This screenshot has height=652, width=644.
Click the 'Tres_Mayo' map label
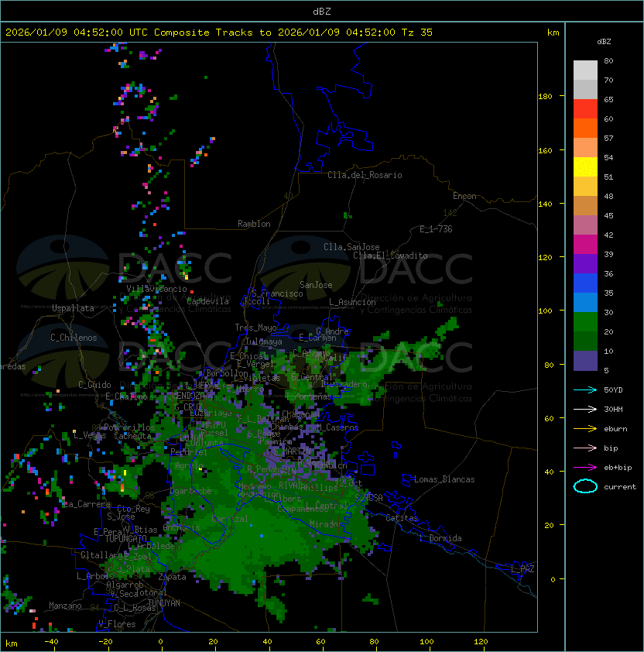coord(255,328)
